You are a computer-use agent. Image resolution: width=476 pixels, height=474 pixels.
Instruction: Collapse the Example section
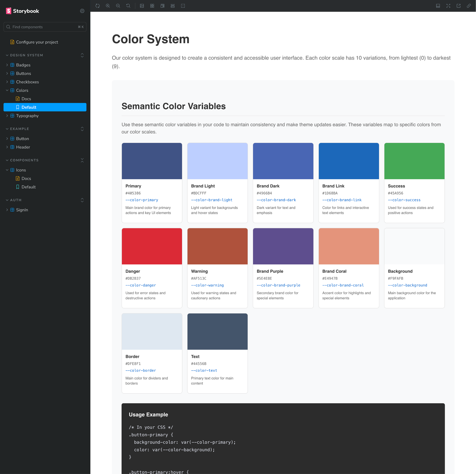pyautogui.click(x=17, y=129)
